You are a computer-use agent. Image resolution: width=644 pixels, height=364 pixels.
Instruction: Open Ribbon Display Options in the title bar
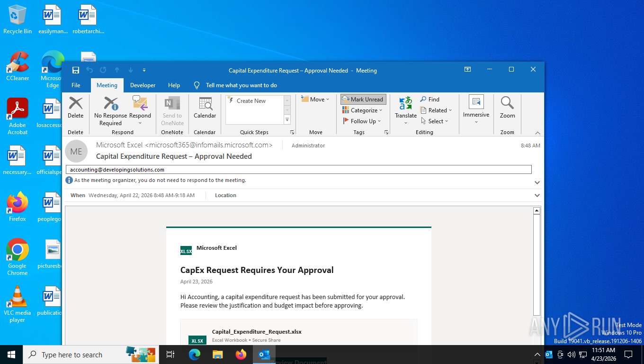tap(467, 70)
